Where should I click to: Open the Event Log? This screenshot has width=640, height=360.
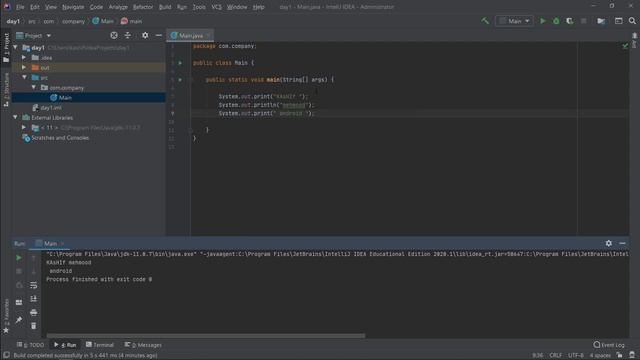click(x=609, y=345)
